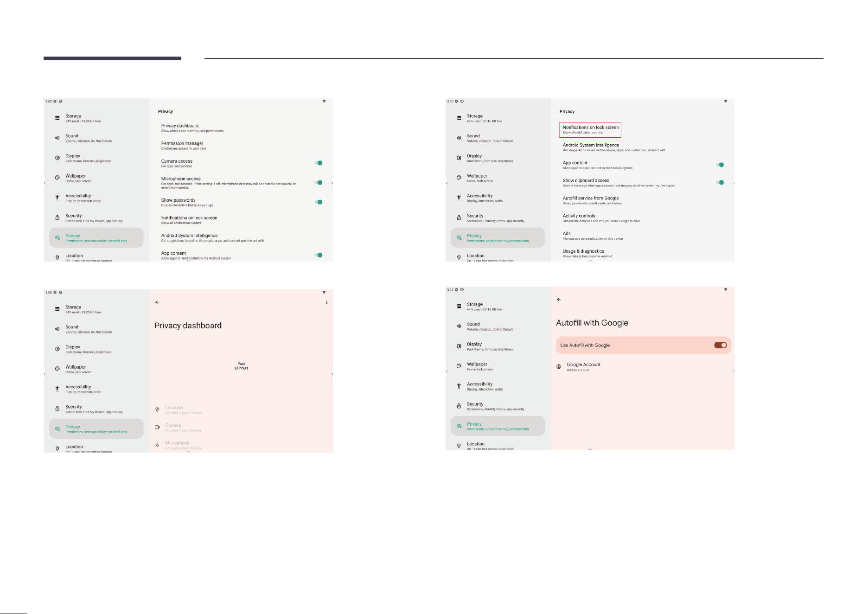Click Security lock icon in the 3:03 screenshot
Viewport: 868px width, 614px height.
tap(57, 218)
